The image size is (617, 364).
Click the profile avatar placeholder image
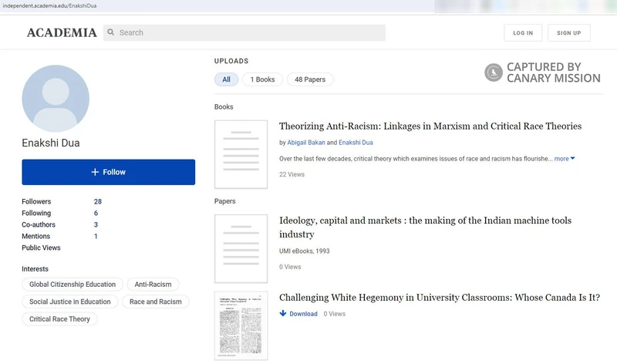pyautogui.click(x=56, y=98)
